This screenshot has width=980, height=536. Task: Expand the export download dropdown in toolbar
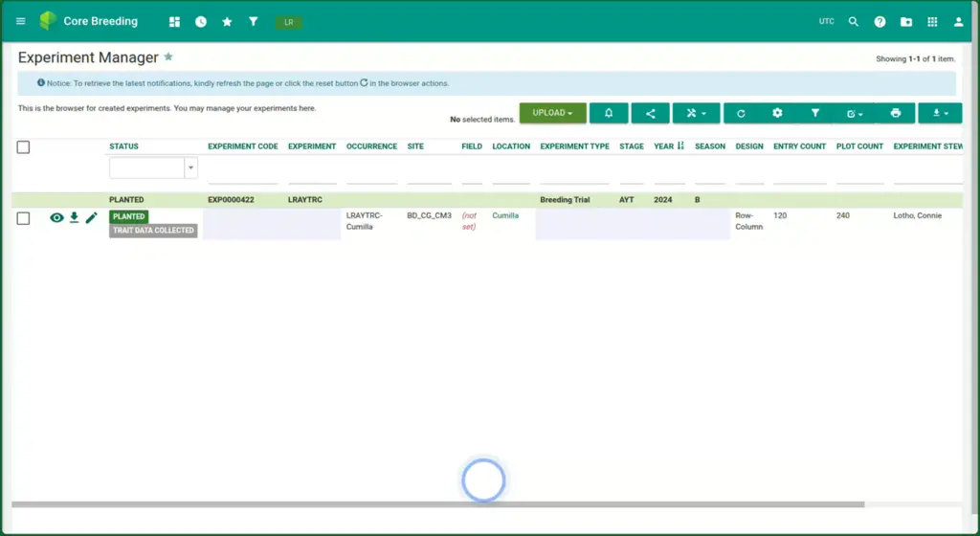(x=939, y=113)
